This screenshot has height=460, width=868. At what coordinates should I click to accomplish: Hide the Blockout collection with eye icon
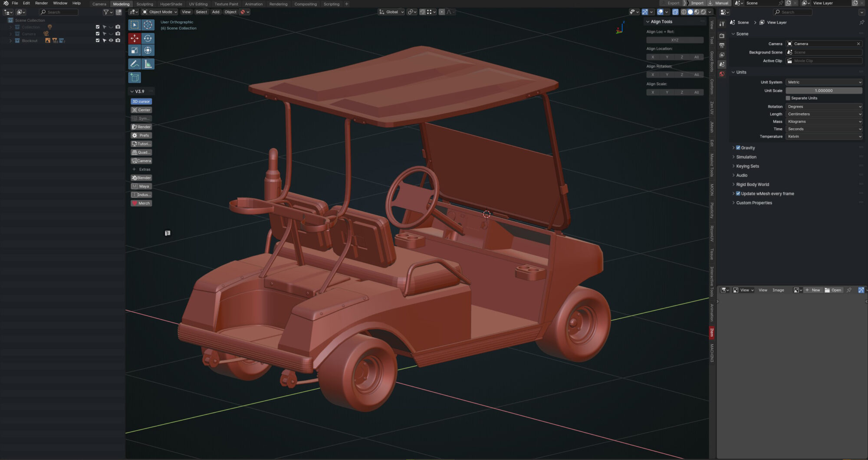(111, 40)
